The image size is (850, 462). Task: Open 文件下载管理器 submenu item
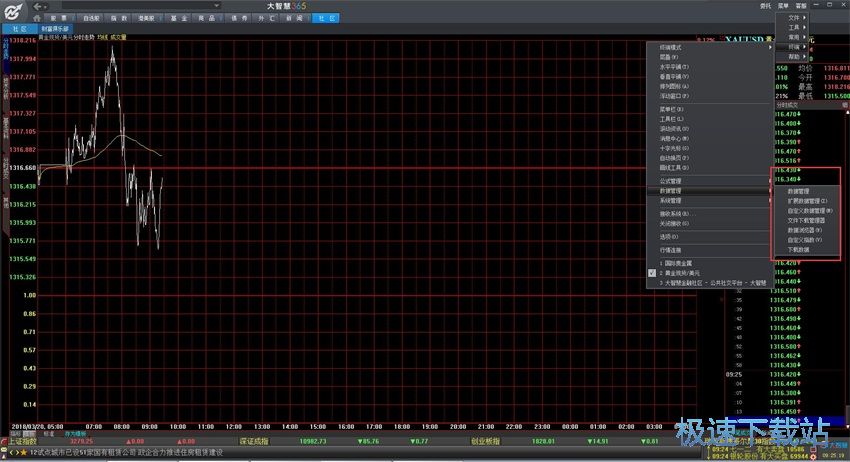(806, 221)
